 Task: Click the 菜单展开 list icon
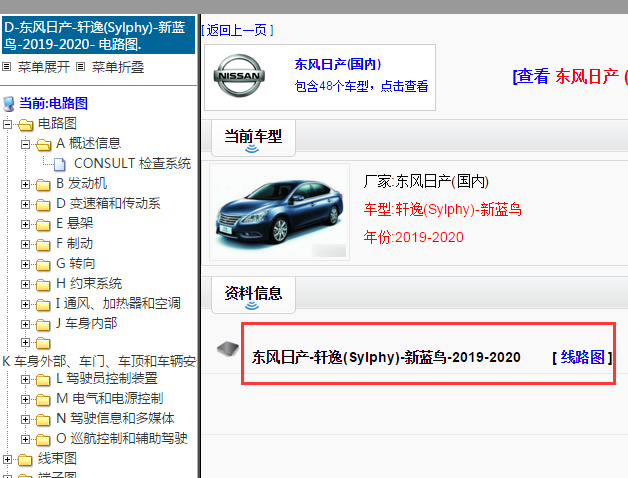tap(6, 67)
